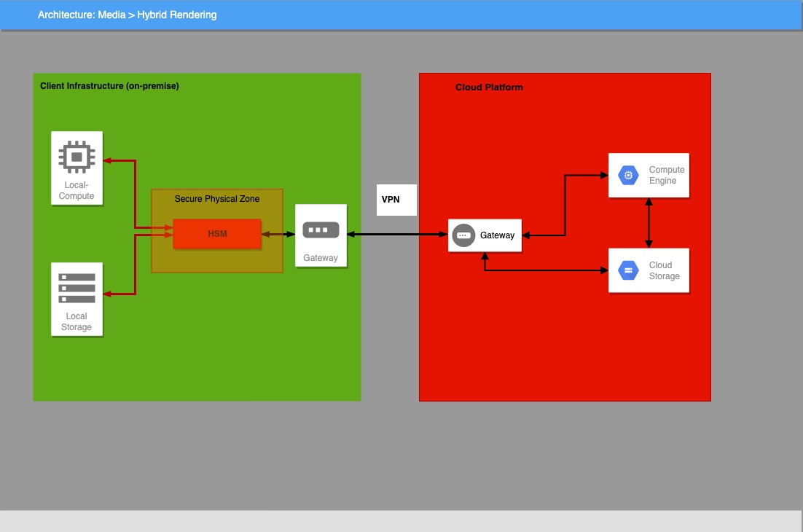Select the Secure Physical Zone title
Screen dimensions: 803x532
[217, 199]
